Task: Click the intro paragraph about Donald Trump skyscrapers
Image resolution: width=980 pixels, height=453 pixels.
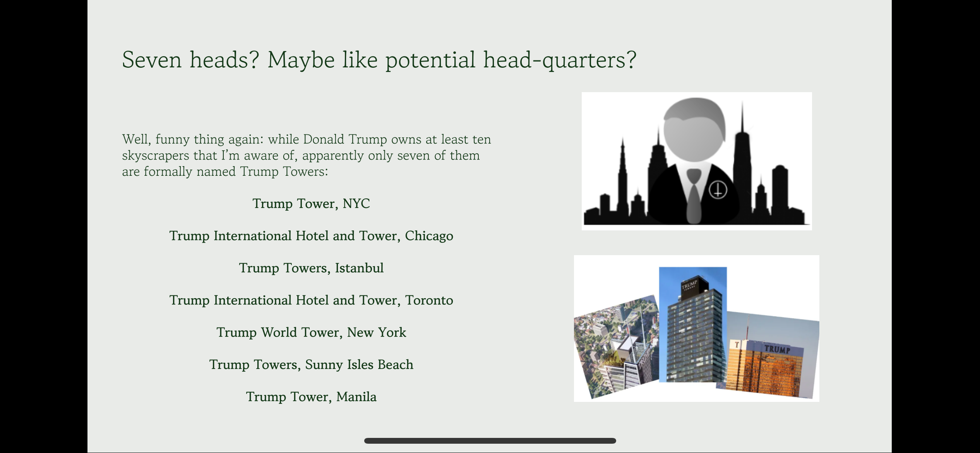Action: pos(306,155)
